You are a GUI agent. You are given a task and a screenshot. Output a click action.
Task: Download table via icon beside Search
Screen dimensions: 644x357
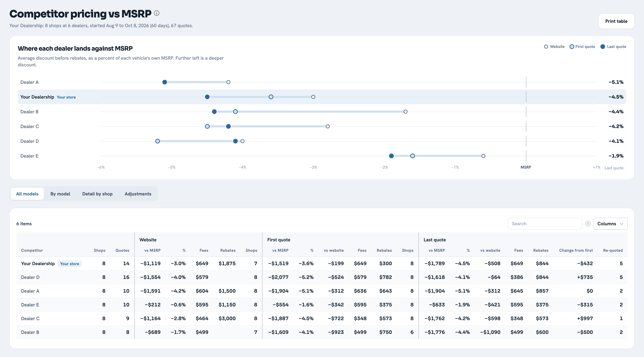(x=588, y=224)
